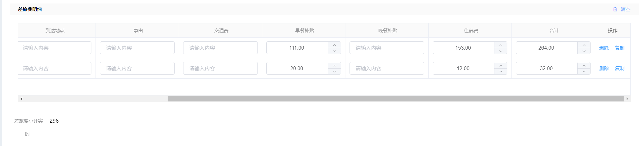Click first row 到达地点 input field
Image resolution: width=644 pixels, height=146 pixels.
(x=54, y=48)
